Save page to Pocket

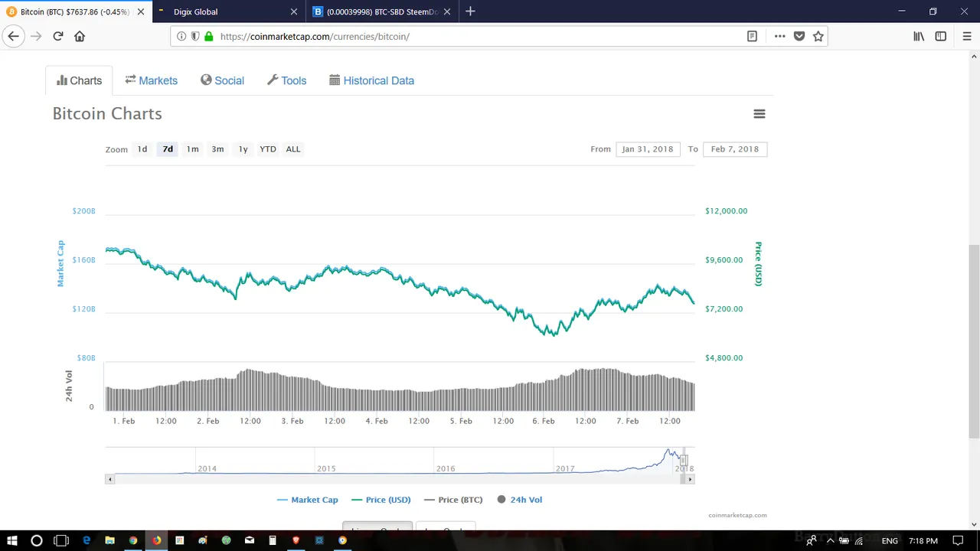tap(799, 36)
